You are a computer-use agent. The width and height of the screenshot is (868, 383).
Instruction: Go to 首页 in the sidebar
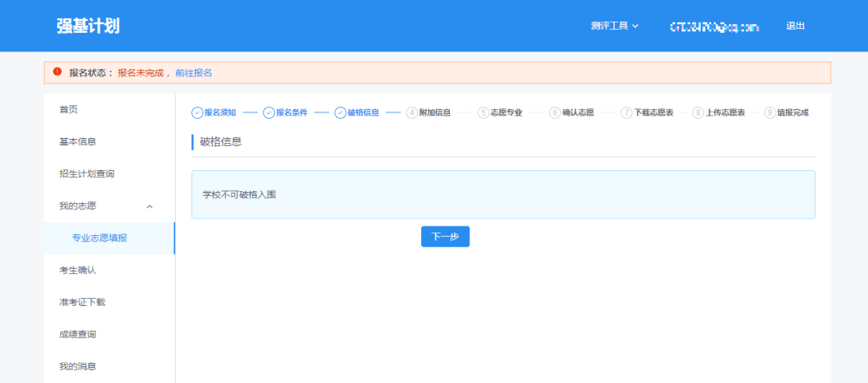[x=68, y=109]
